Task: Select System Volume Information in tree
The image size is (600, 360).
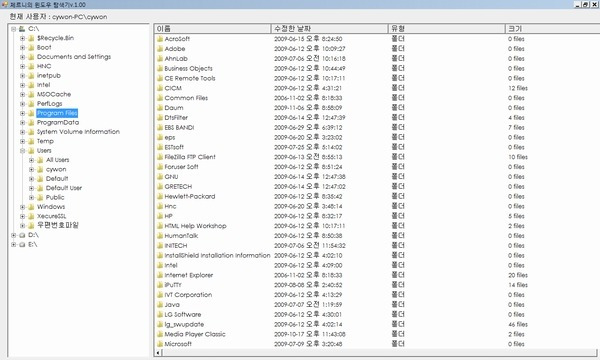Action: click(78, 132)
